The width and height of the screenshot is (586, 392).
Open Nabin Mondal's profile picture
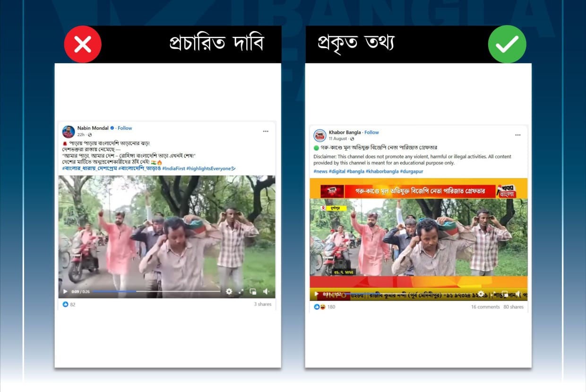(x=69, y=131)
